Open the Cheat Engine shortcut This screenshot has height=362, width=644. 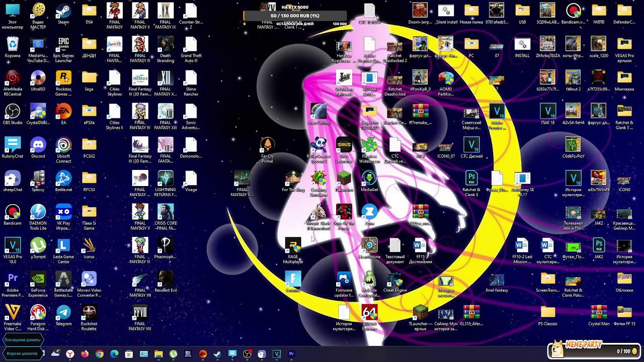pos(395,282)
